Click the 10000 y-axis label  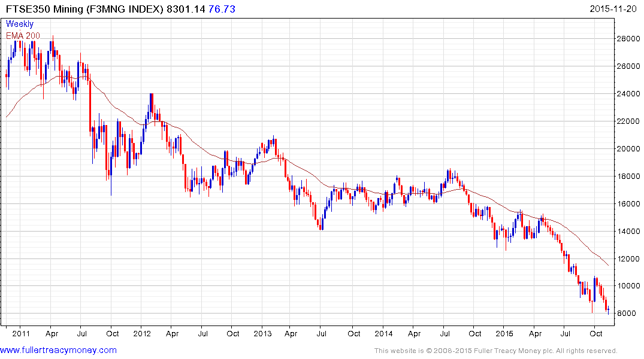point(628,285)
